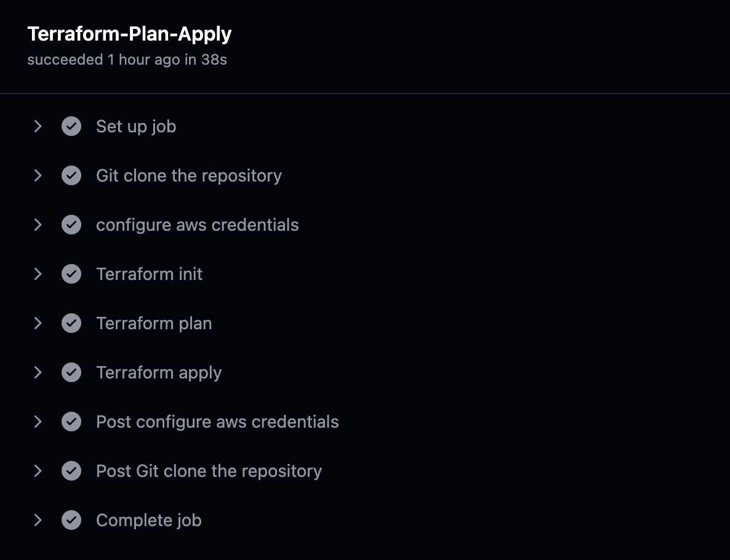
Task: Click the succeeded 1 hour ago text
Action: pos(127,60)
